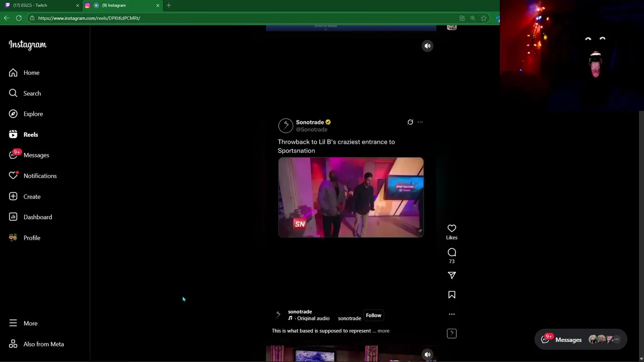
Task: Expand the caption with more
Action: 383,331
